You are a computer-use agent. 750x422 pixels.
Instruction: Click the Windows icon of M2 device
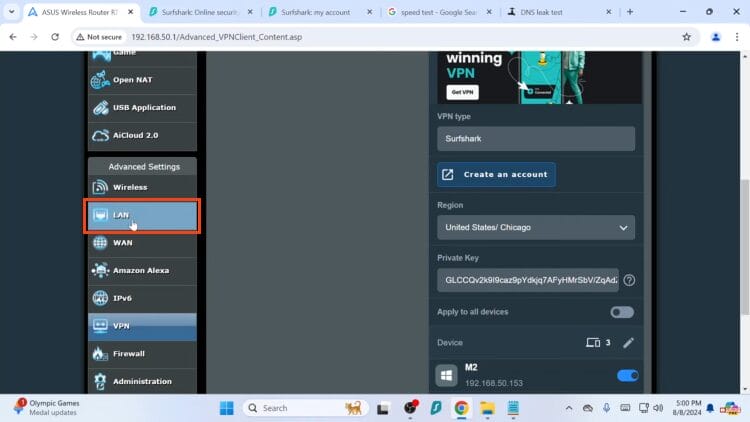pyautogui.click(x=446, y=376)
